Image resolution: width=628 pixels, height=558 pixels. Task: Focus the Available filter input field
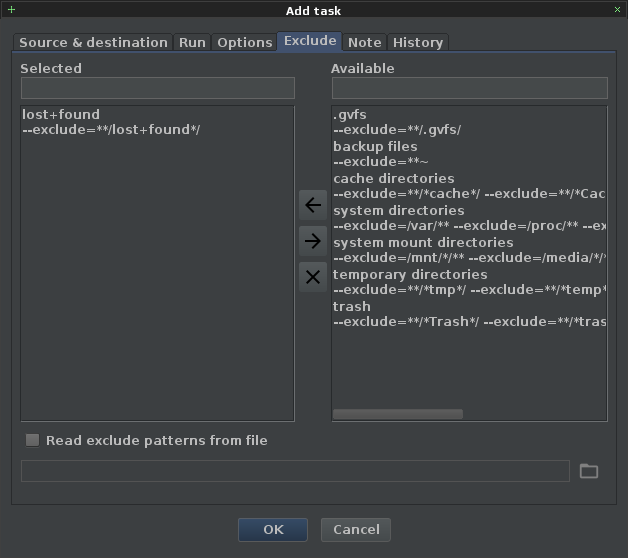pyautogui.click(x=470, y=88)
